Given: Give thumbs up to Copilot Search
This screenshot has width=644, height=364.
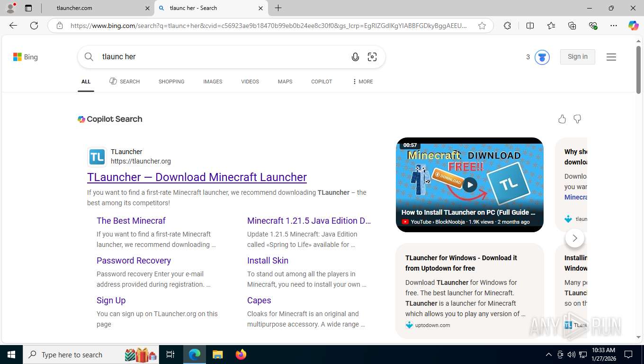Looking at the screenshot, I should [x=562, y=119].
